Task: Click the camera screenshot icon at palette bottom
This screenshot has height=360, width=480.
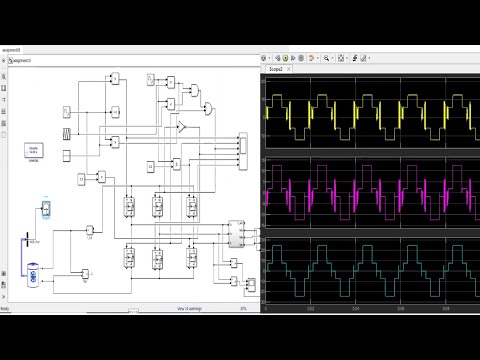Action: [4, 273]
